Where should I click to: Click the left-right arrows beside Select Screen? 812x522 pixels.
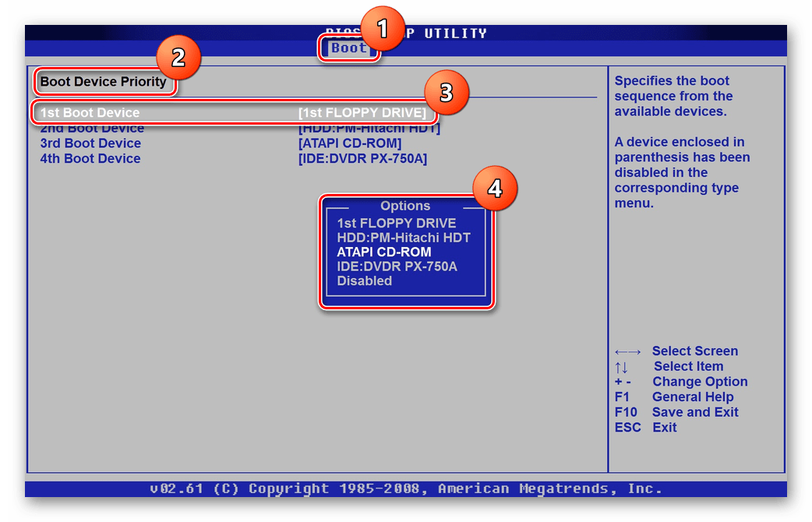(627, 351)
